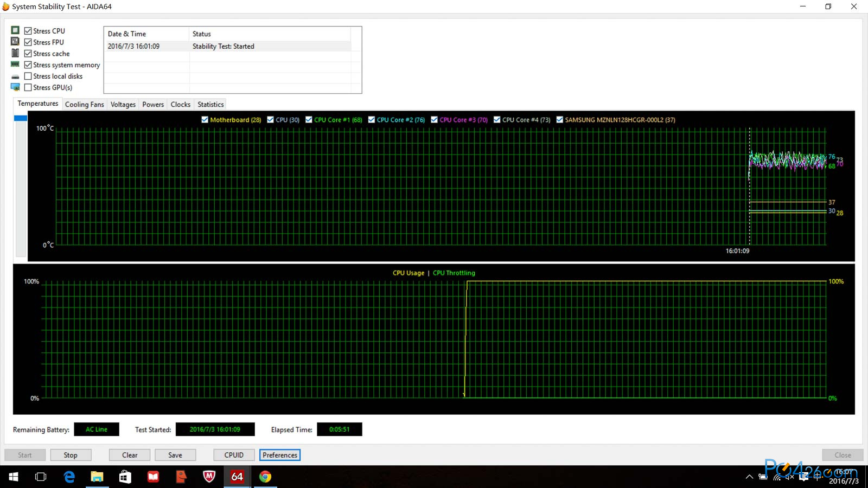Open the Windows Start menu
The width and height of the screenshot is (868, 488).
14,477
